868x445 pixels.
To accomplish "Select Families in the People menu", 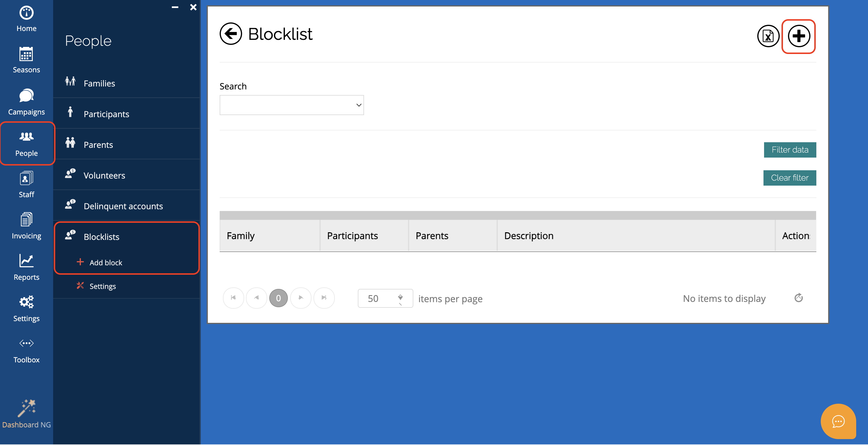I will (x=99, y=83).
